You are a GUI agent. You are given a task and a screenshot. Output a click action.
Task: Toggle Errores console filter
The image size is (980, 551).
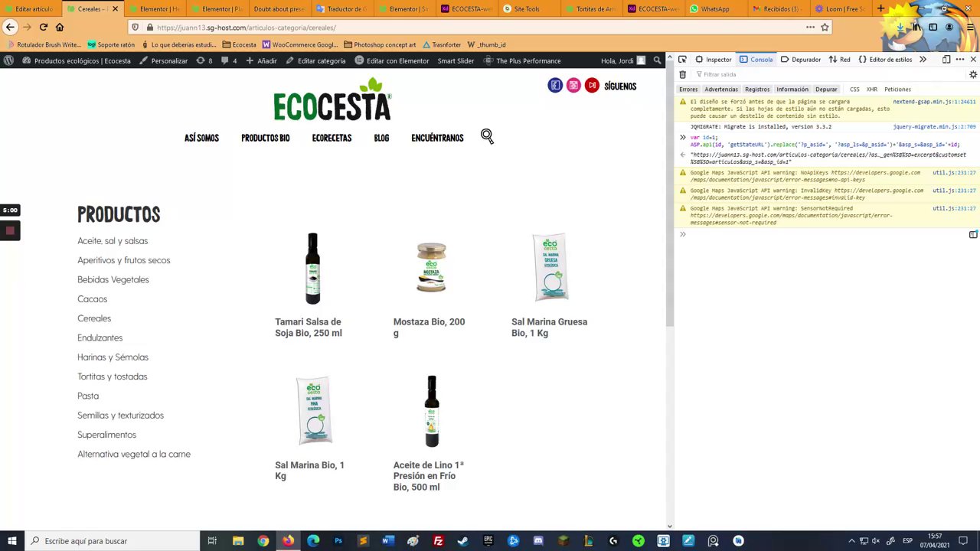(x=688, y=90)
